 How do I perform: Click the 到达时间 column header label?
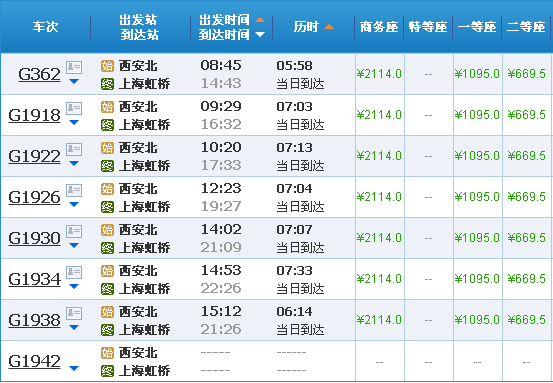click(224, 35)
